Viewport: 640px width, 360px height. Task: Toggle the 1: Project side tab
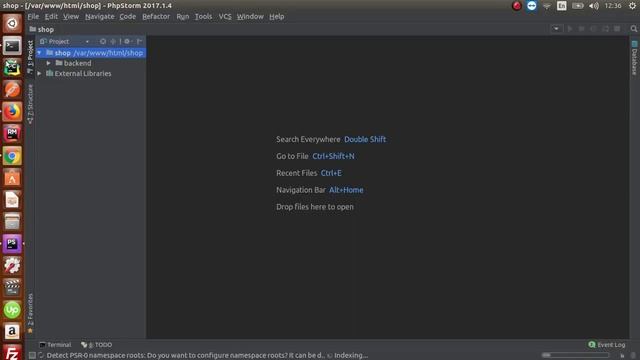coord(30,57)
